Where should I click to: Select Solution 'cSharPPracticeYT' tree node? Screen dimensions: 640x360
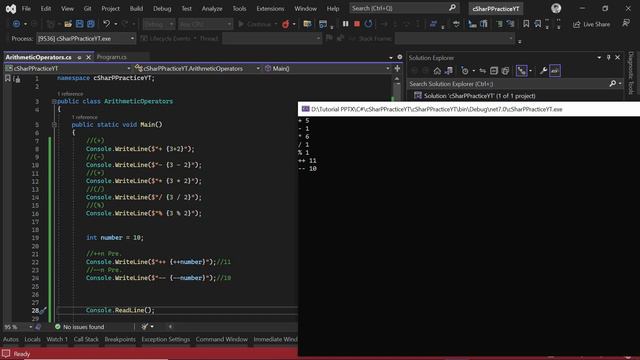tap(480, 96)
